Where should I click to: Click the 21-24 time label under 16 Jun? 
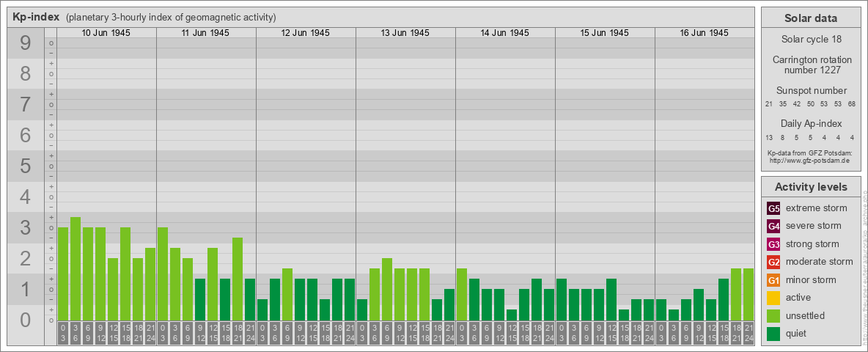pos(749,334)
